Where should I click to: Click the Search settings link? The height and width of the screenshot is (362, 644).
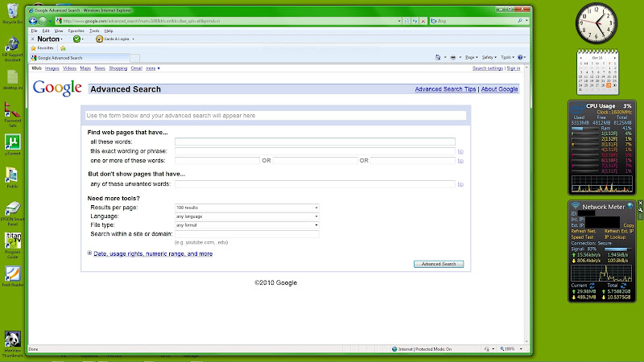(x=488, y=68)
